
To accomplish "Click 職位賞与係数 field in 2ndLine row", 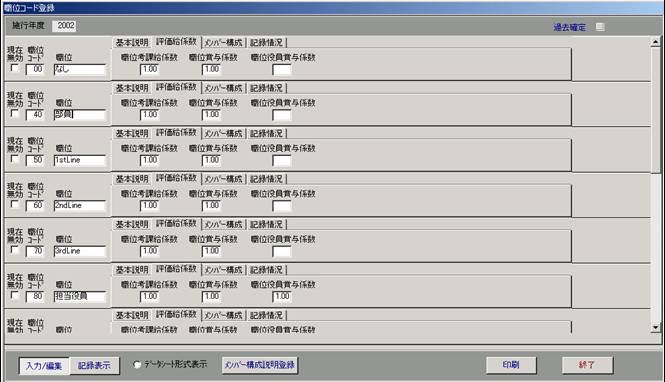I will [211, 206].
